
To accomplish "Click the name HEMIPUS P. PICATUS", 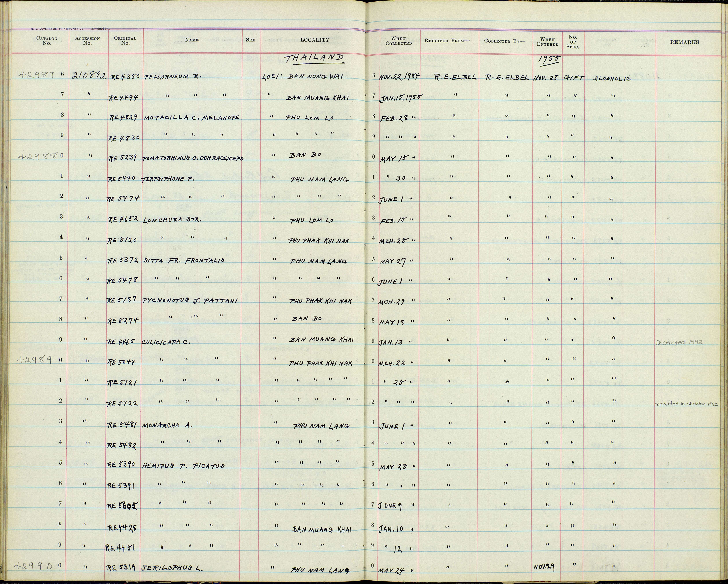I will click(x=183, y=466).
